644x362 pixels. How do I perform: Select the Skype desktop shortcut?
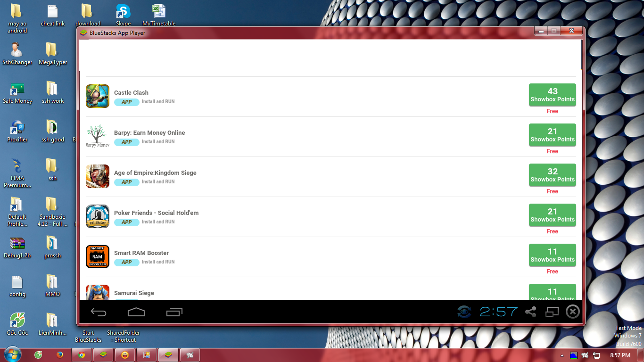[x=123, y=16]
